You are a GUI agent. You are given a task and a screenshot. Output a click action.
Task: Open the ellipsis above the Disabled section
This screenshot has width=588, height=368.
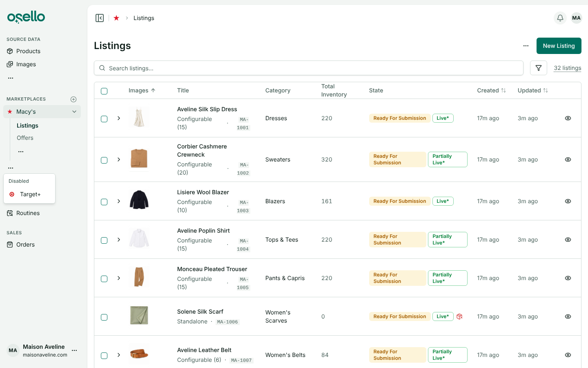(11, 168)
